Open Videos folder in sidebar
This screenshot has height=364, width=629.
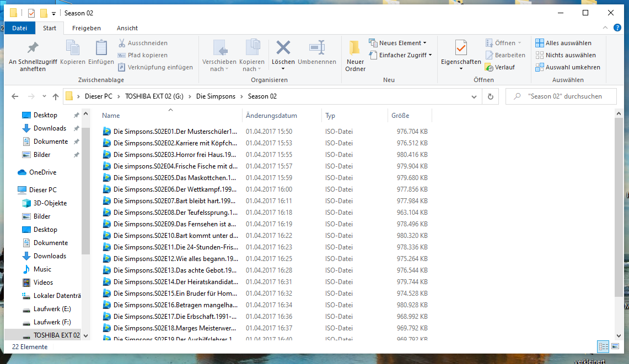click(37, 282)
